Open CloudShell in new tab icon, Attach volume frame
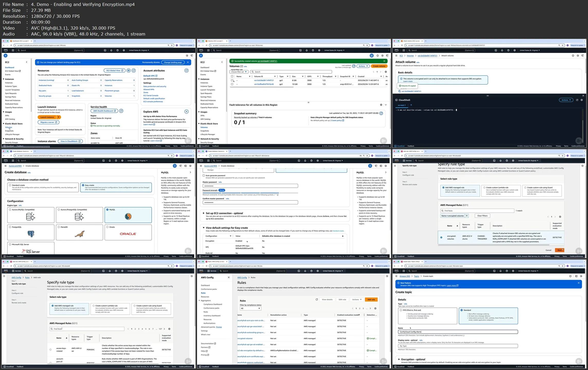The image size is (588, 370). pos(577,100)
